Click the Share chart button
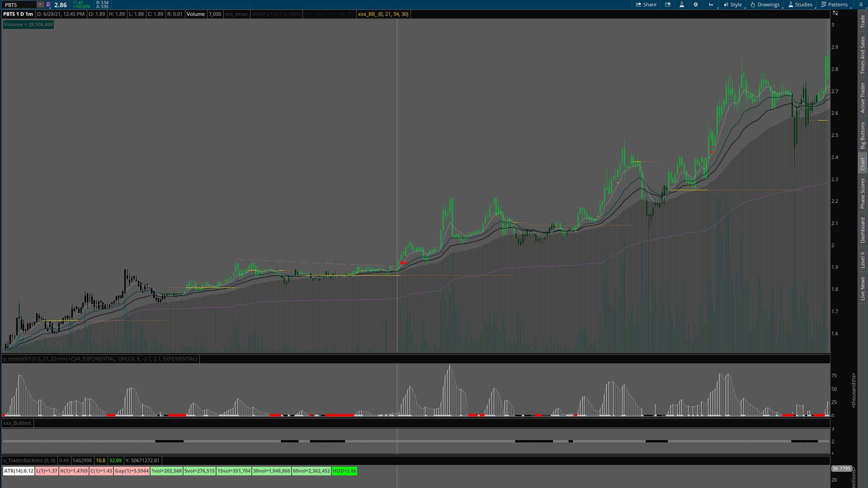 pyautogui.click(x=646, y=5)
